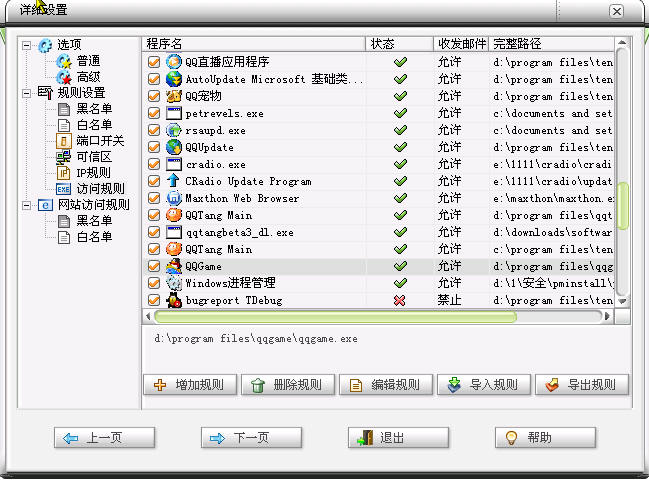Click the 可信区 computers icon in tree
Image resolution: width=649 pixels, height=481 pixels.
click(64, 157)
